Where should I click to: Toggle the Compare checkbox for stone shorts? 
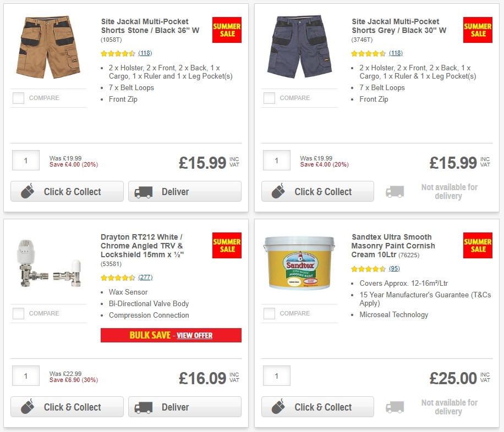coord(18,98)
